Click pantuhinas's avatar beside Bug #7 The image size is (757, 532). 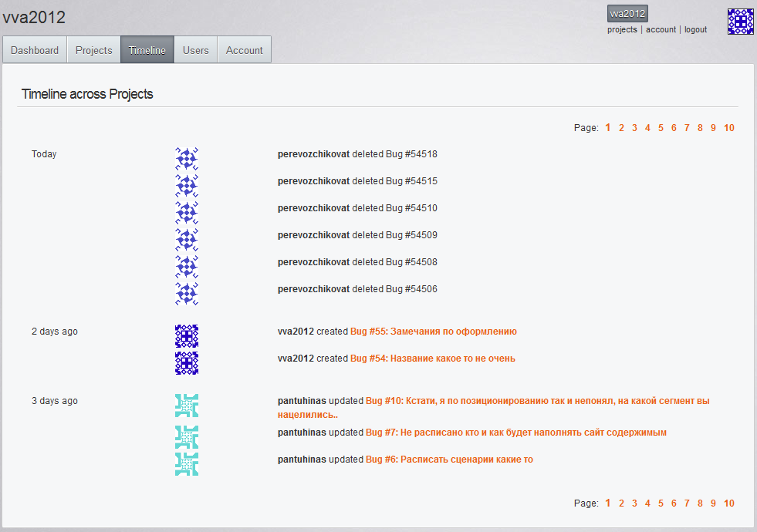coord(187,437)
